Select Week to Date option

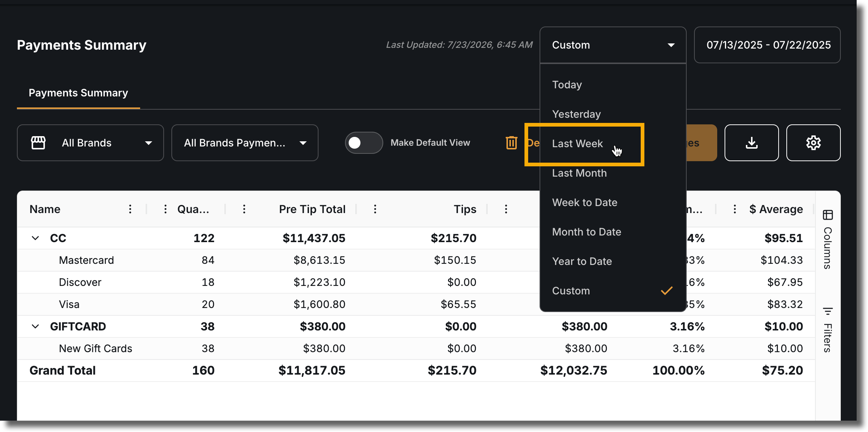pyautogui.click(x=613, y=202)
